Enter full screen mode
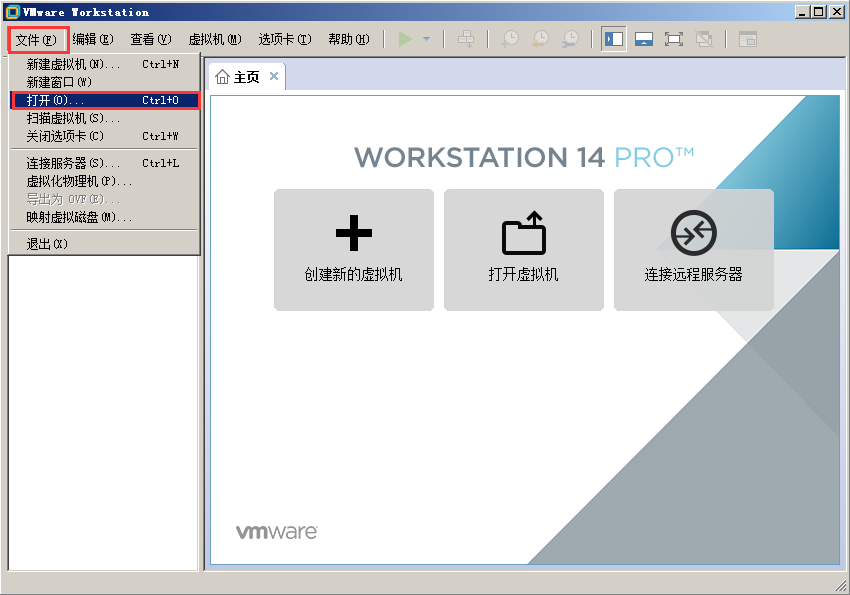Screen dimensions: 850x595 [x=674, y=39]
